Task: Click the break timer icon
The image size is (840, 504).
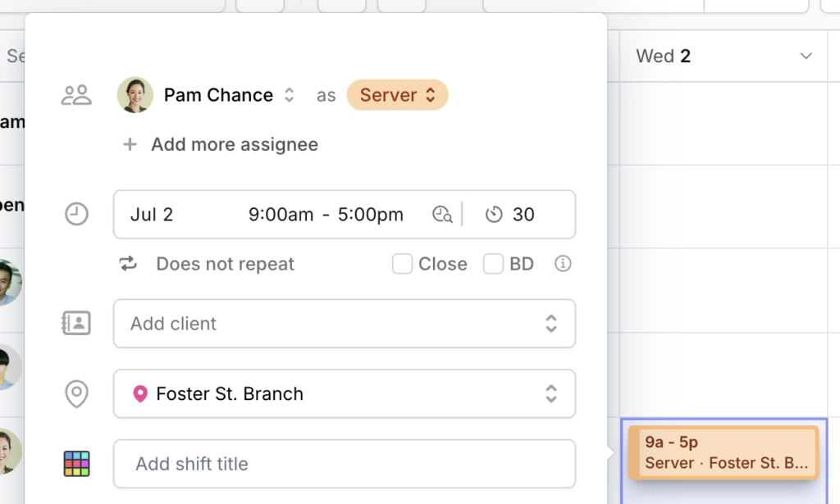Action: coord(494,214)
